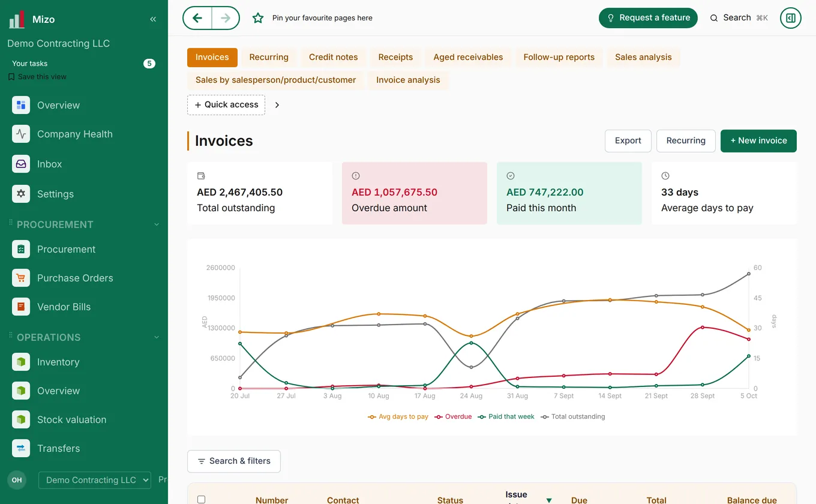Click the Procurement checklist icon
Screen dimensions: 816x504
[x=21, y=249]
